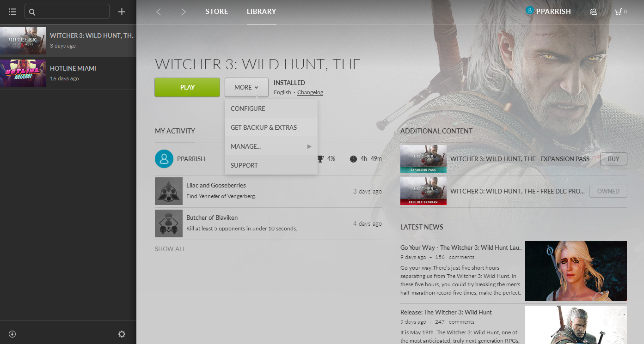Add a game with the plus icon
The image size is (644, 344).
pos(122,12)
